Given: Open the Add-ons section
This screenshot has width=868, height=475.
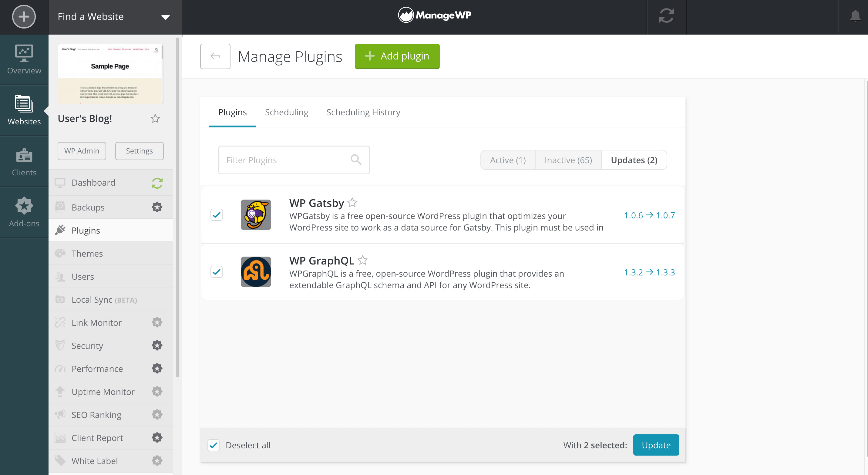Looking at the screenshot, I should (x=24, y=213).
